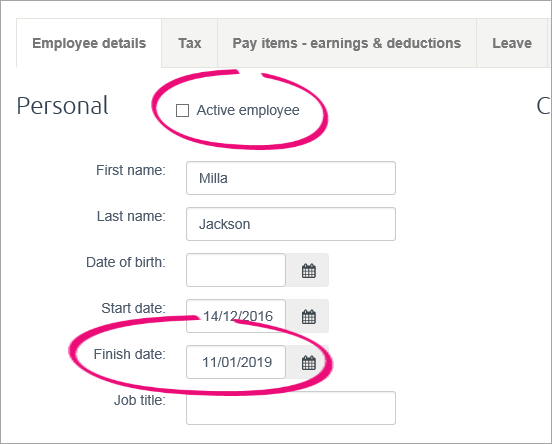Click the Finish date label
The height and width of the screenshot is (444, 552).
tap(130, 354)
